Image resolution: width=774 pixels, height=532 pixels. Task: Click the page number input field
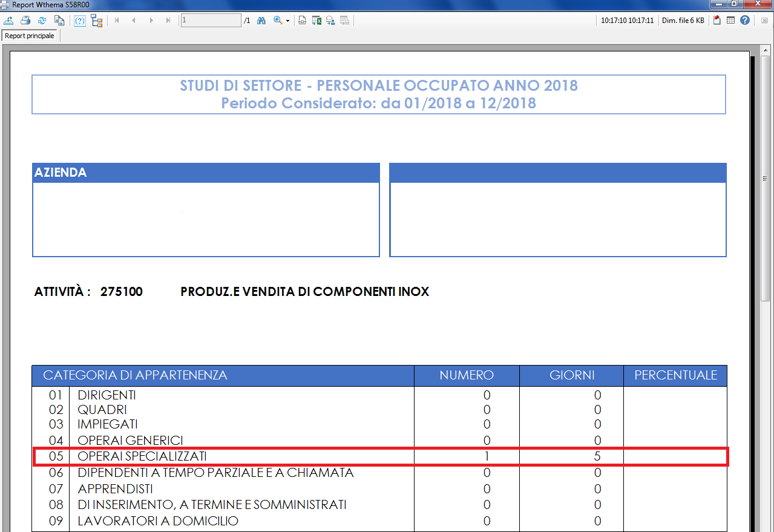tap(211, 21)
